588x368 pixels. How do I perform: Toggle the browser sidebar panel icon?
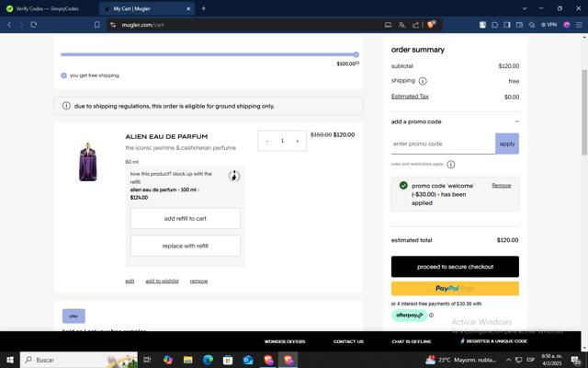click(x=507, y=25)
